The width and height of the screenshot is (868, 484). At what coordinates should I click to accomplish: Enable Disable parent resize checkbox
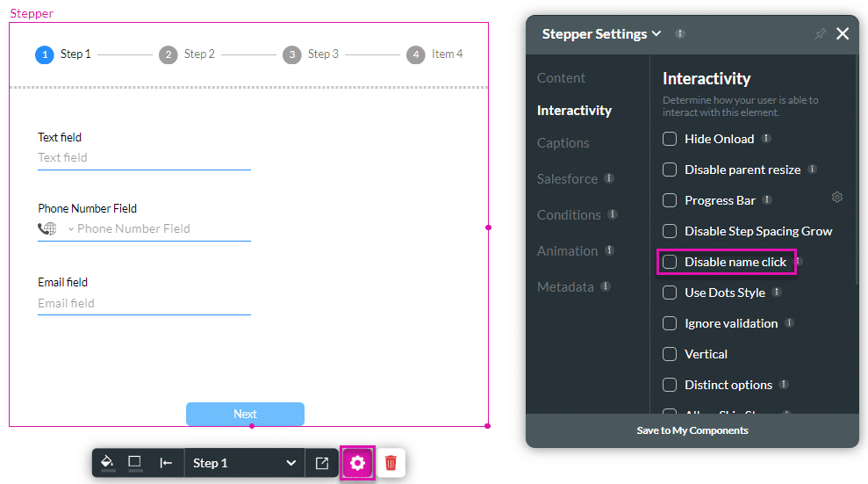point(670,170)
